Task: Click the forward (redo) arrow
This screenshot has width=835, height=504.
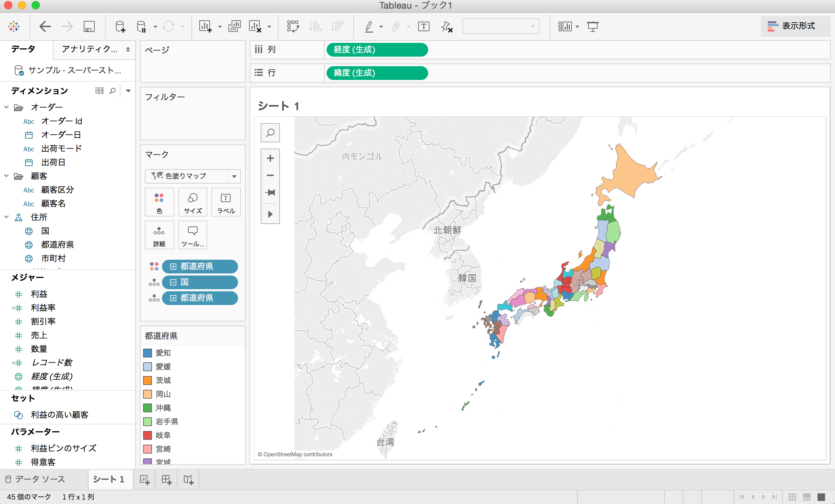Action: 67,26
